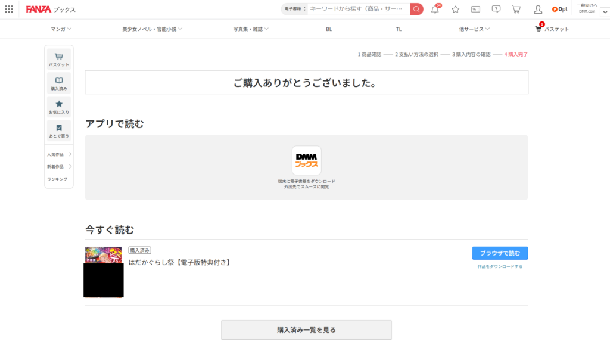Click step 3 購入内容の確認 text
The width and height of the screenshot is (610, 364).
[471, 54]
